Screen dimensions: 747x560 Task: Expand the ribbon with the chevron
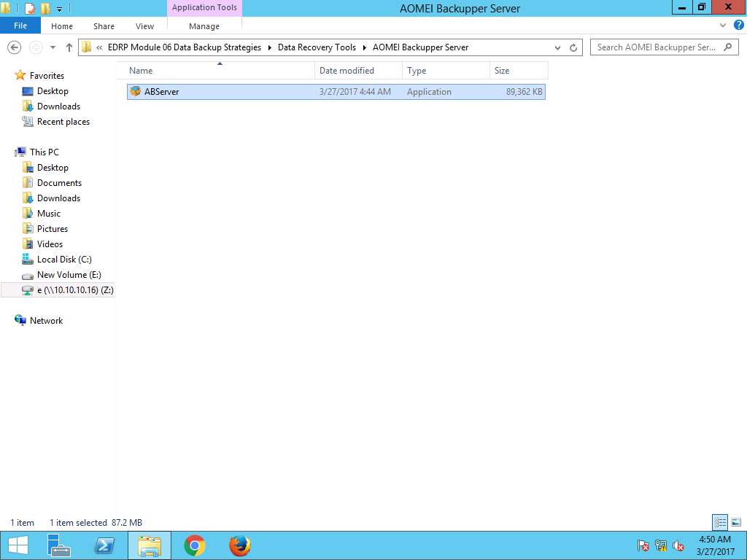pos(723,26)
